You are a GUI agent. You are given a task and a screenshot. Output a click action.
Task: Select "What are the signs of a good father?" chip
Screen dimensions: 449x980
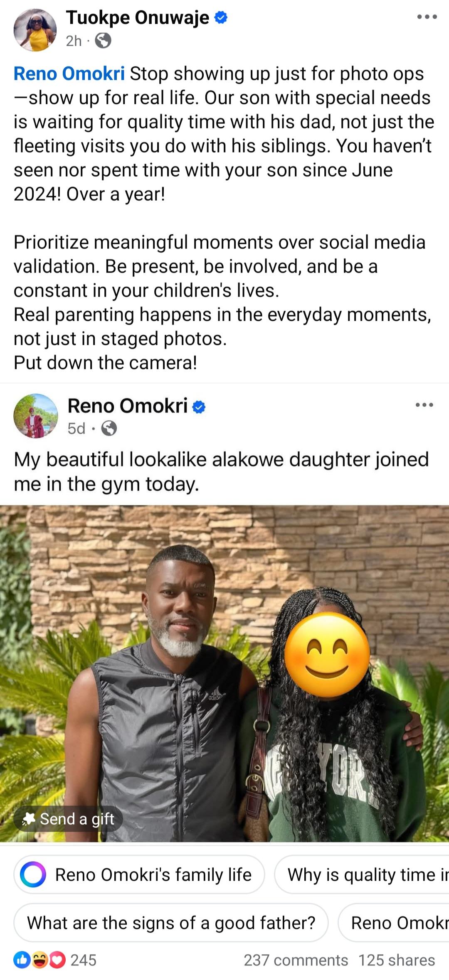click(171, 923)
